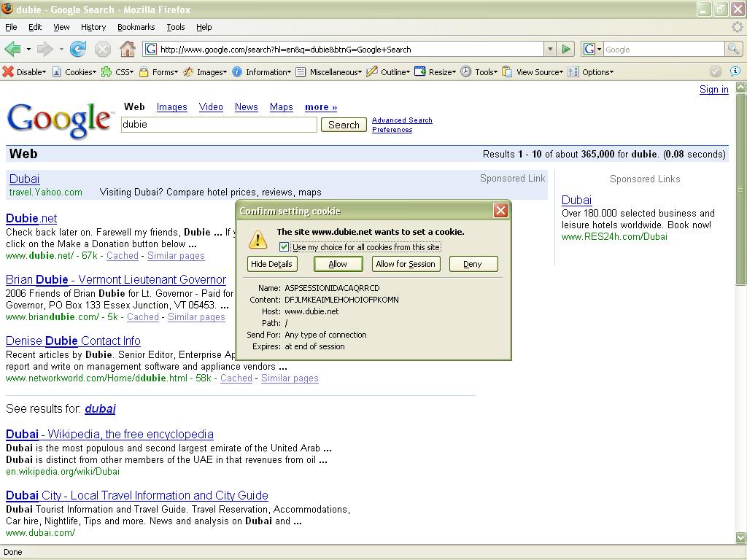Image resolution: width=747 pixels, height=560 pixels.
Task: Open Brian Dubie Vermont Lieutenant Governor result
Action: pos(116,279)
